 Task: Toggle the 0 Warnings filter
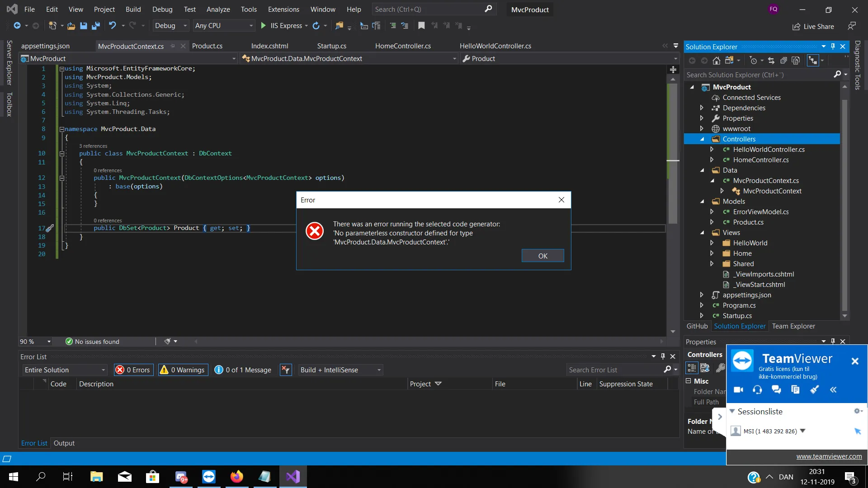click(x=183, y=370)
